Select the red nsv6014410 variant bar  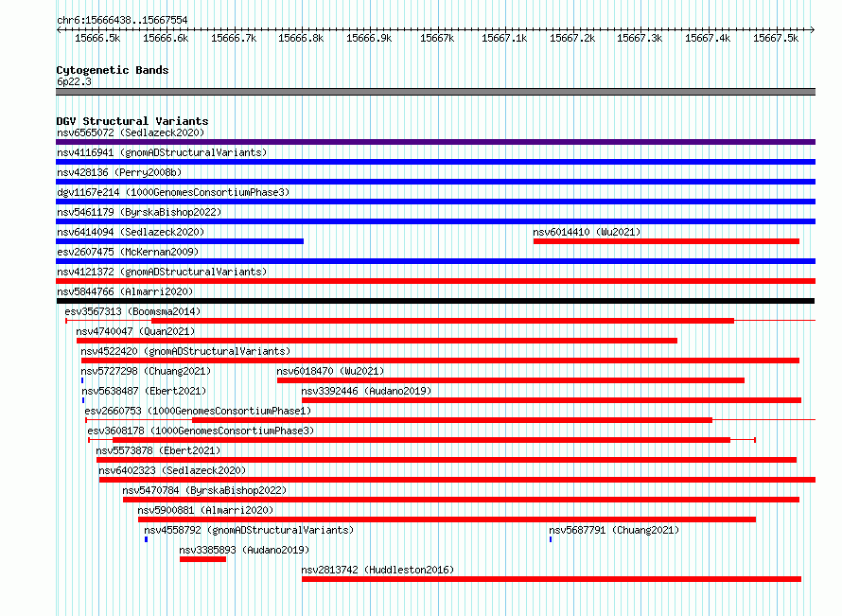(666, 241)
